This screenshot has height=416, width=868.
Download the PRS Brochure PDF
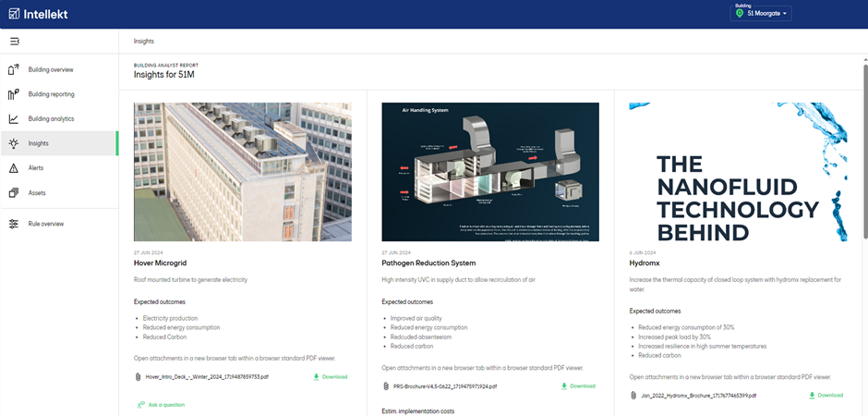pos(578,386)
